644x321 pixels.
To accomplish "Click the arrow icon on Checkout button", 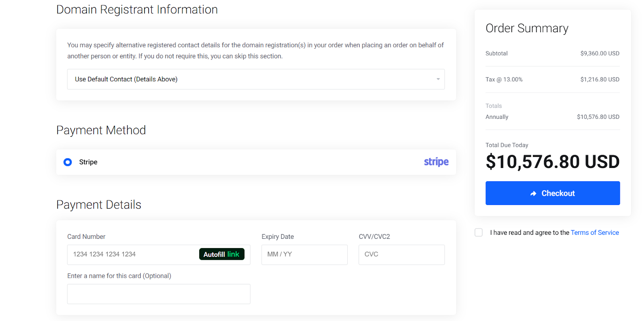I will tap(533, 194).
